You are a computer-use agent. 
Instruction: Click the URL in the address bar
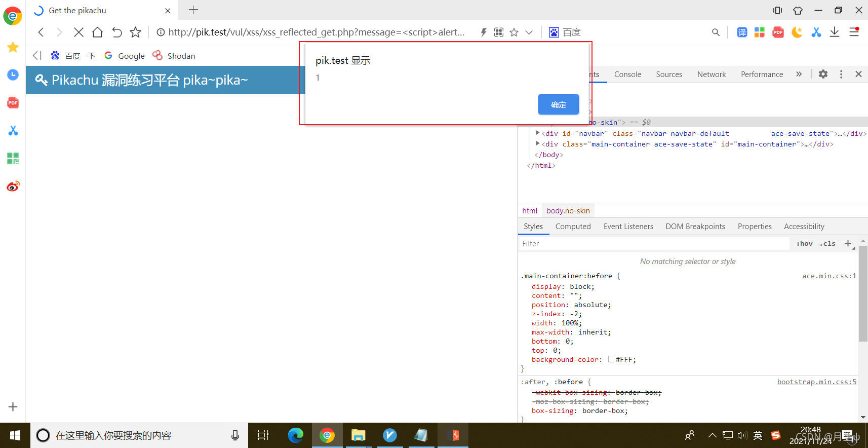point(316,32)
